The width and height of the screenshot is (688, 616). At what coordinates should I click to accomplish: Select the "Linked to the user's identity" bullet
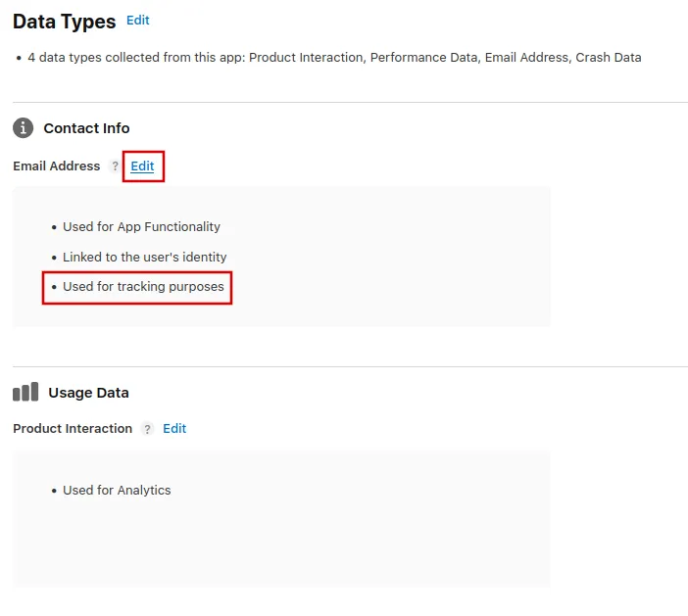(144, 257)
